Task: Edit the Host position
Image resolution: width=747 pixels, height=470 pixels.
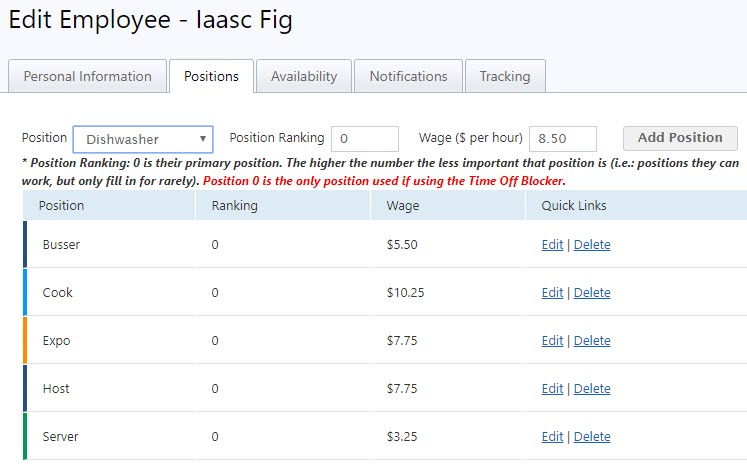Action: pyautogui.click(x=552, y=389)
